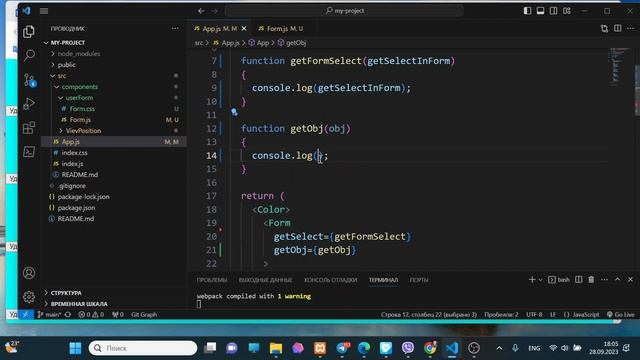Open the Run and Debug view

tap(29, 104)
